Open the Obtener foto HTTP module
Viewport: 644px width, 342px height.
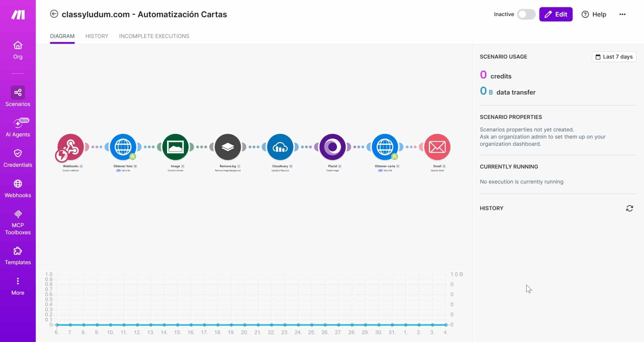click(x=123, y=147)
